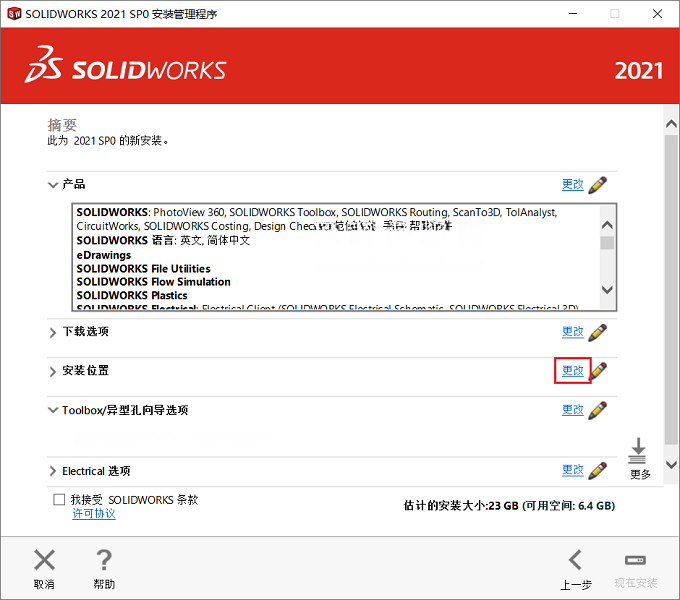
Task: Expand the 安装位置 section
Action: pos(53,372)
